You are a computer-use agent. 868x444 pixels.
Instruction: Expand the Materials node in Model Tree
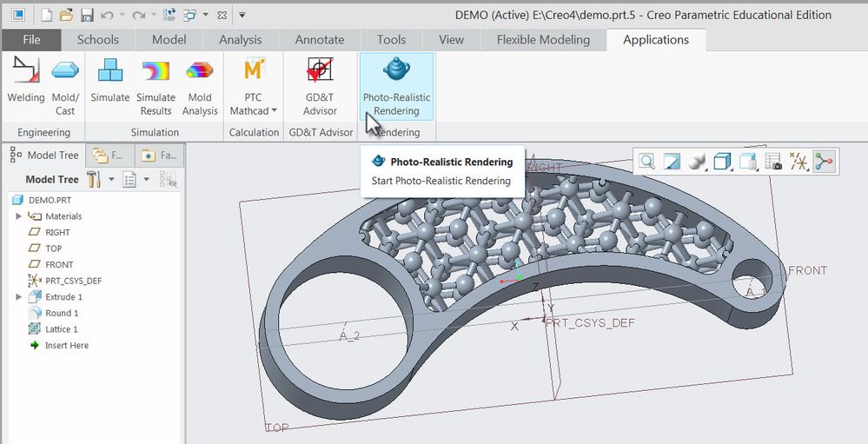click(19, 216)
